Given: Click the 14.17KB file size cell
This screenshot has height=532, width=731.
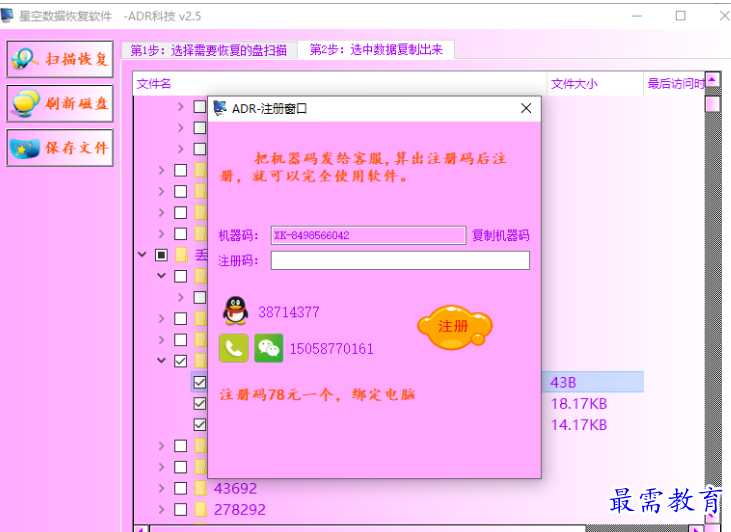Looking at the screenshot, I should [579, 425].
